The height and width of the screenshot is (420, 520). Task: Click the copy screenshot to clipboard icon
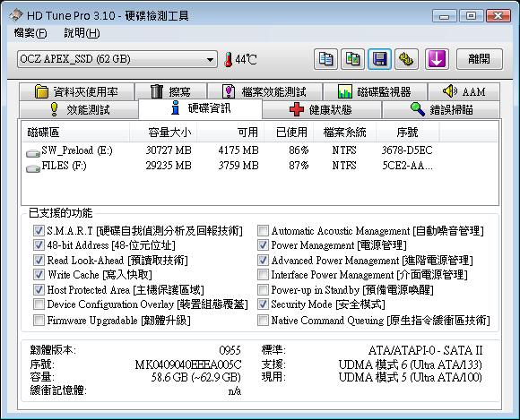(x=353, y=59)
